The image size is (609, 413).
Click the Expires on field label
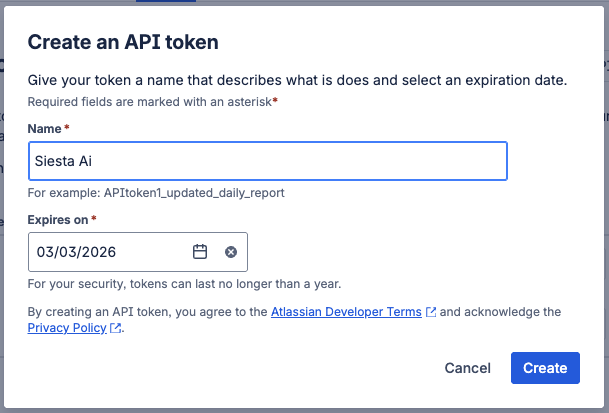click(x=58, y=219)
